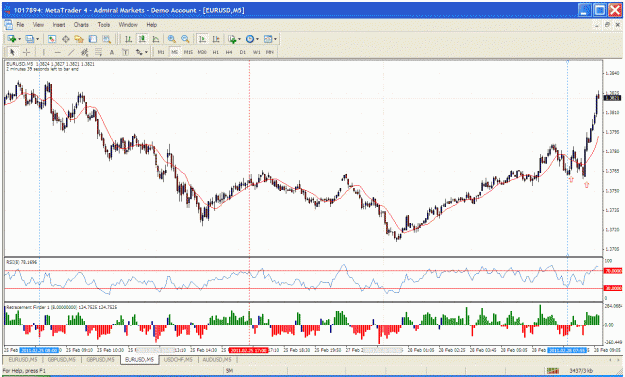Expand the Profiles dropdown arrow

click(37, 39)
